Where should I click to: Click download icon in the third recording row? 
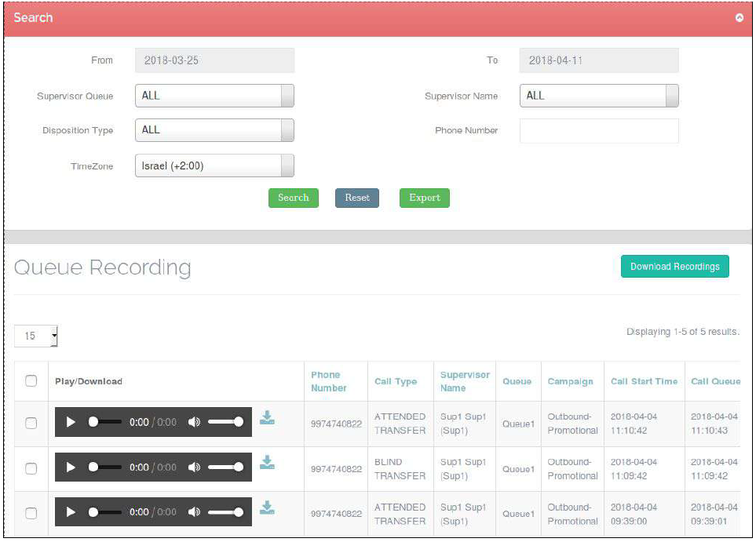[x=267, y=508]
